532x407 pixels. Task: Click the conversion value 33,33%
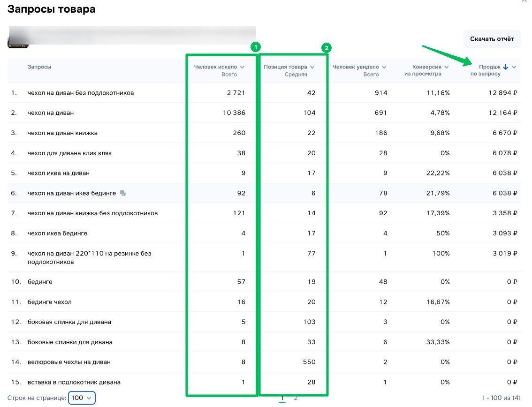click(438, 342)
